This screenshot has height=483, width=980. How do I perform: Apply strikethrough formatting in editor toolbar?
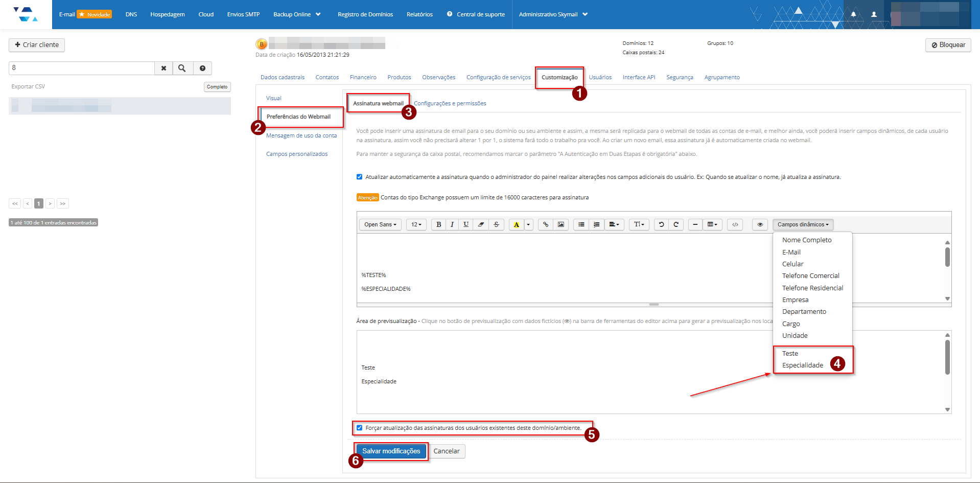(x=496, y=224)
